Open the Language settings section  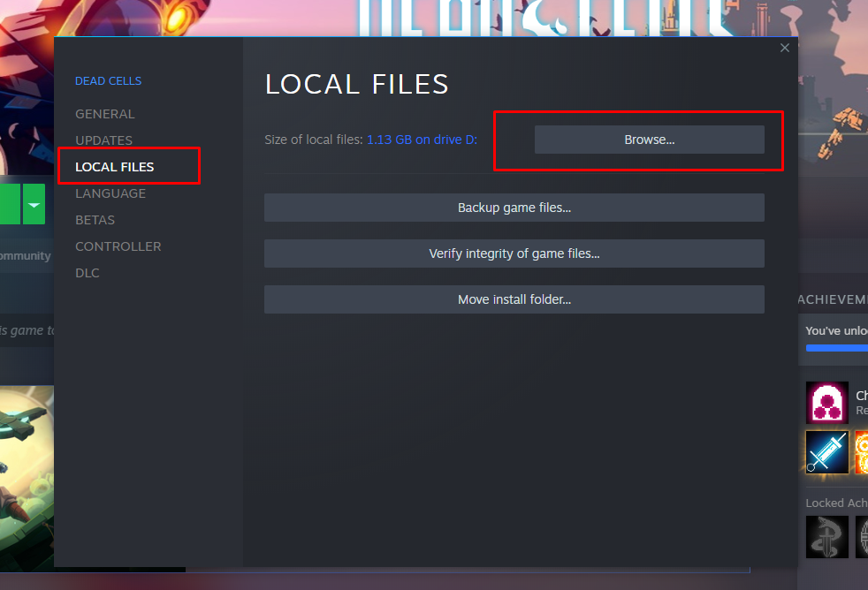click(110, 193)
